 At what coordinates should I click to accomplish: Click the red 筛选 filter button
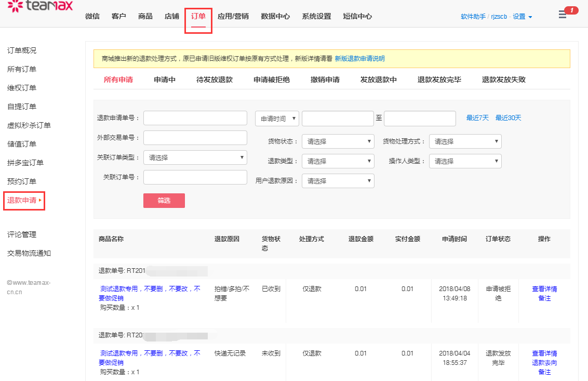(x=164, y=201)
